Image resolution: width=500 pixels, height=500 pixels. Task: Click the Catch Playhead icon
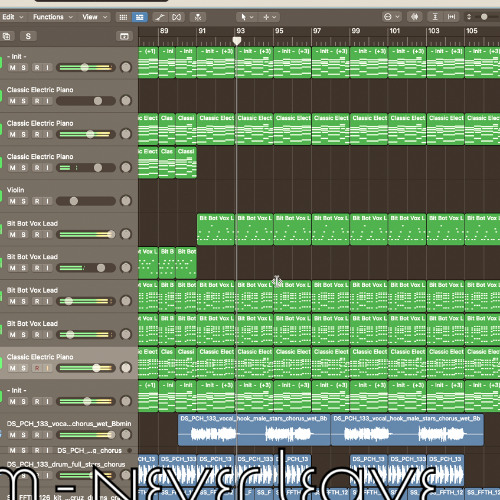click(198, 17)
